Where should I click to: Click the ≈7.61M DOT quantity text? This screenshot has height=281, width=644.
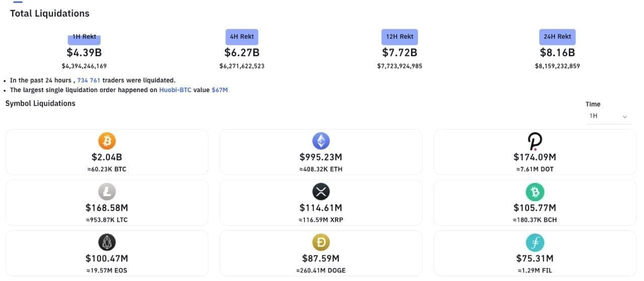coord(535,169)
